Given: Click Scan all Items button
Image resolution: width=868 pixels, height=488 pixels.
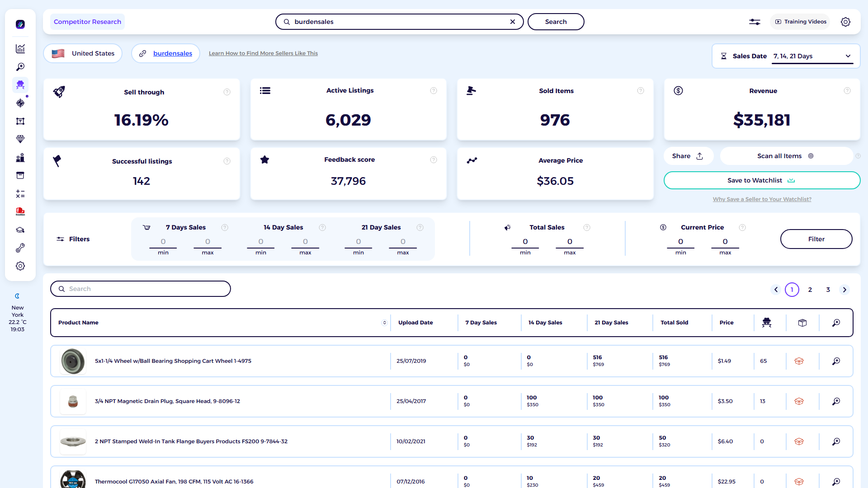Looking at the screenshot, I should tap(786, 156).
